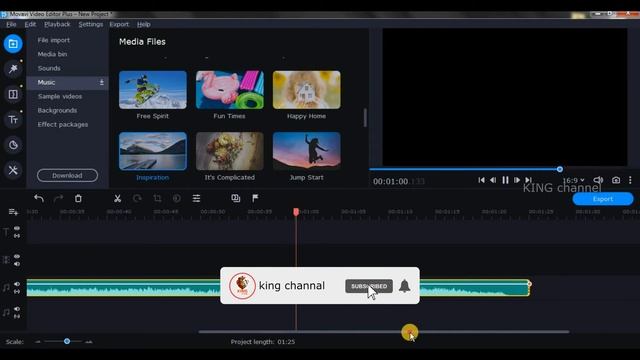Open the Settings menu
Image resolution: width=640 pixels, height=360 pixels.
coord(91,24)
